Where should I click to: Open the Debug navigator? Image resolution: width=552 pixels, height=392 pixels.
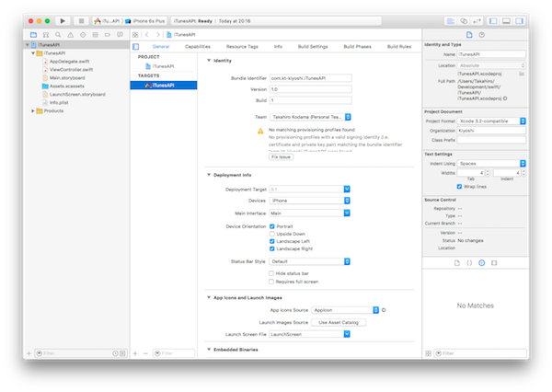95,35
